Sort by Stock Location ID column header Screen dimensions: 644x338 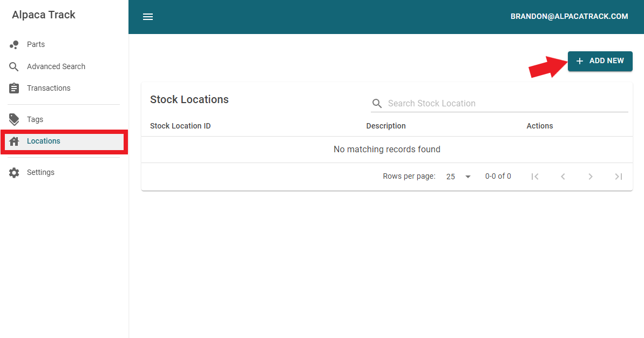(180, 126)
